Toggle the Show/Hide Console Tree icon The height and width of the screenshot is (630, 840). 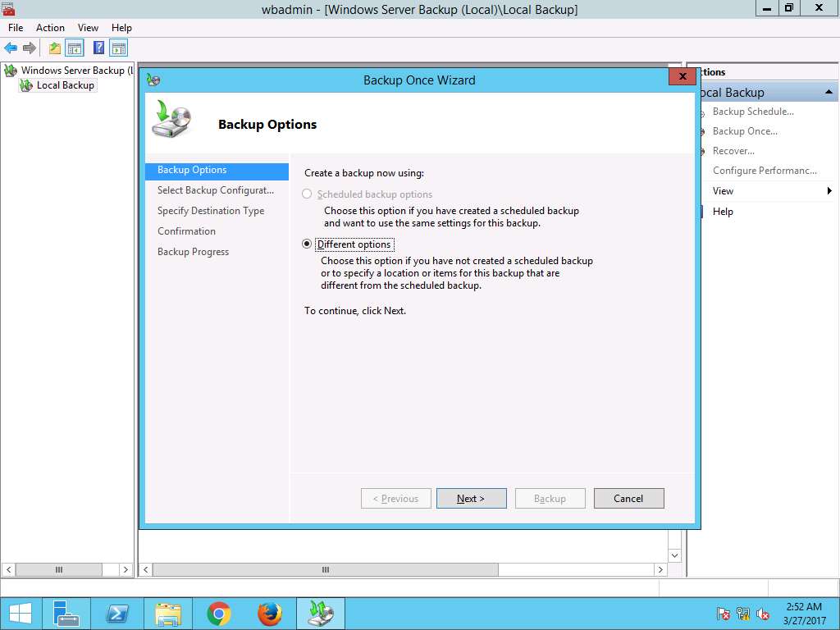point(75,48)
